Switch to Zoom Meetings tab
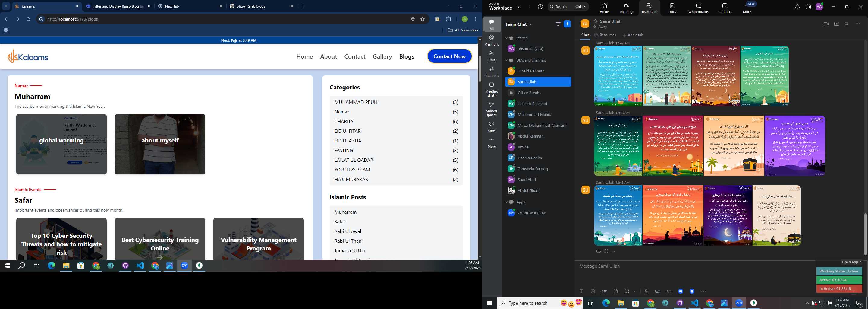Screen dimensions: 868x309 click(627, 8)
